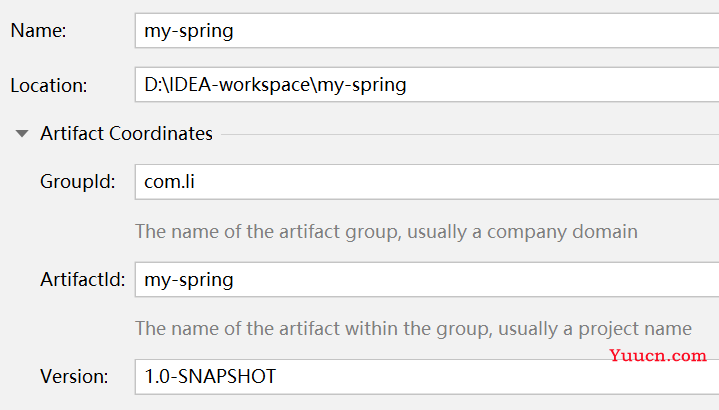Click my-spring text inside the ArtifactId field
The width and height of the screenshot is (719, 410).
(189, 280)
